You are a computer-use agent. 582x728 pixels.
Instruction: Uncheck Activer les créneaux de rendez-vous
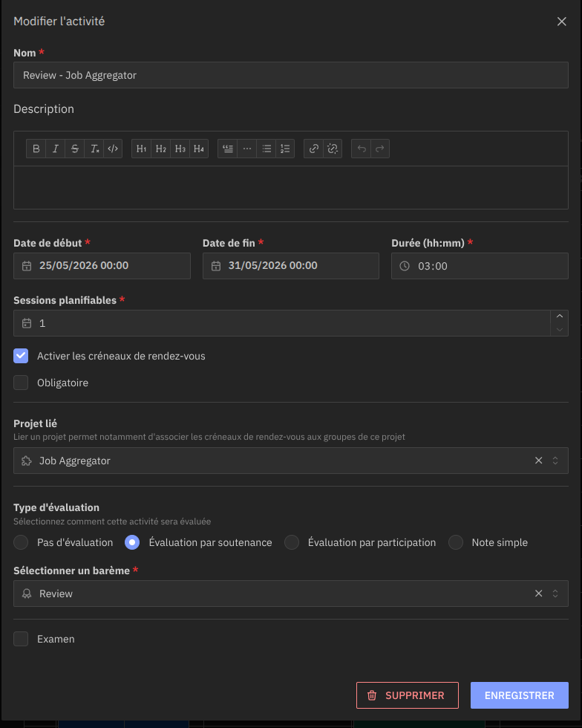21,356
